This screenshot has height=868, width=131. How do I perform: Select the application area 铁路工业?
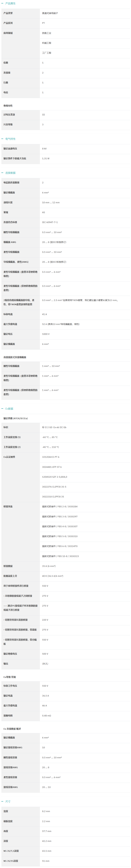[x=47, y=33]
